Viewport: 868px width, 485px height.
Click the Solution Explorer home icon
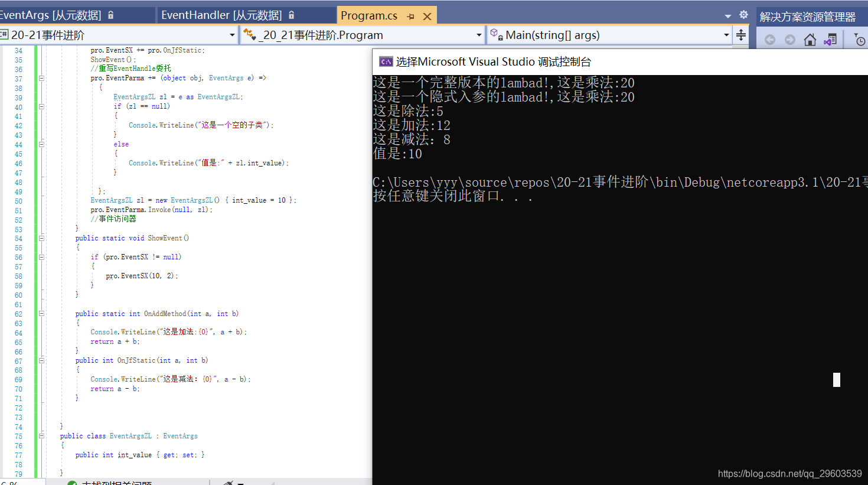pos(810,40)
